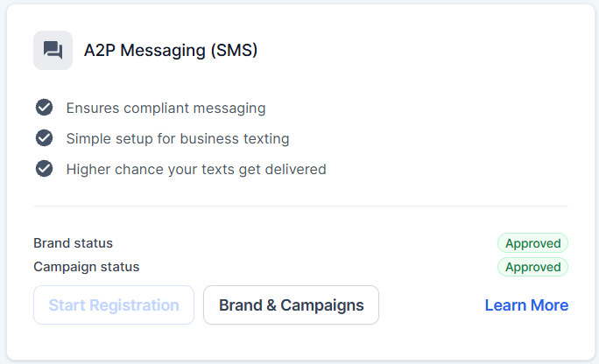
Task: Click blank area between Brand & Campaigns and Learn More
Action: coord(431,305)
